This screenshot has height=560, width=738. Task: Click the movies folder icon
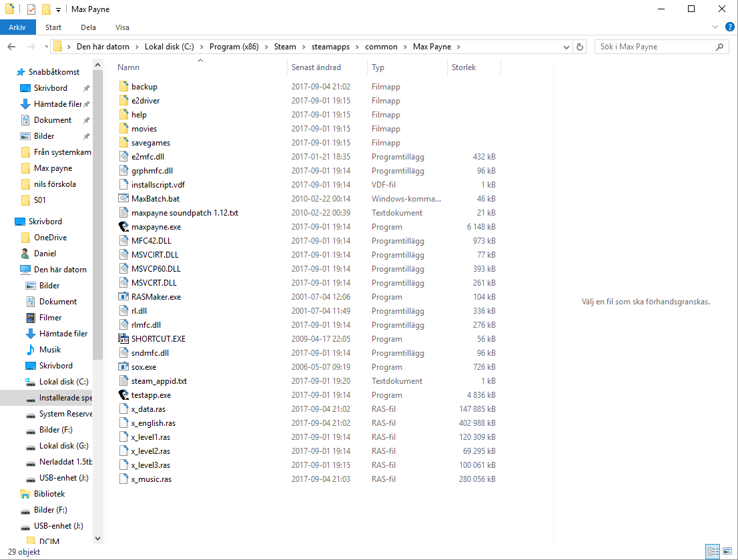[x=123, y=129]
